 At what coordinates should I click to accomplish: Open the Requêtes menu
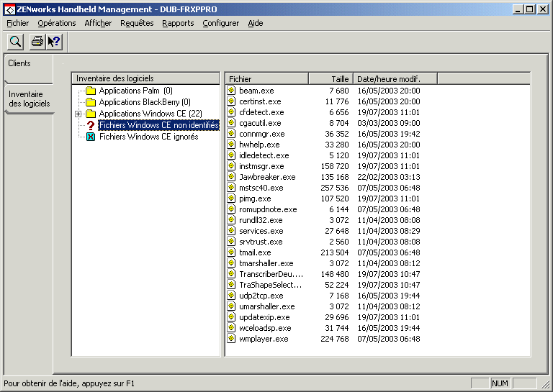coord(137,23)
